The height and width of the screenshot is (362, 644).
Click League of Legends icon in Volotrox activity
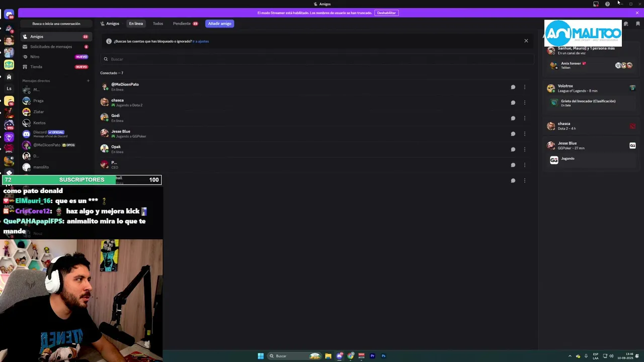tap(632, 88)
